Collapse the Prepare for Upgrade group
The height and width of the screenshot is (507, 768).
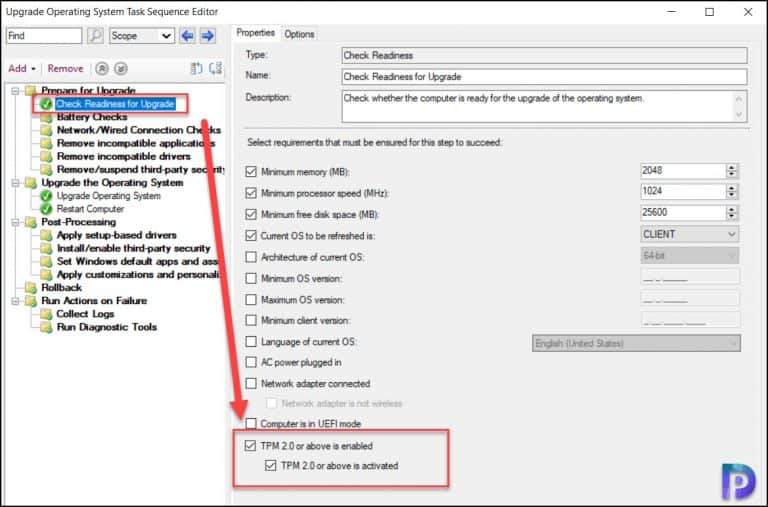15,91
